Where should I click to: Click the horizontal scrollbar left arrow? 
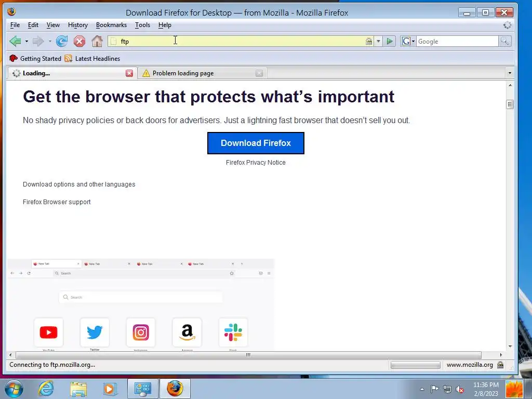tap(10, 355)
